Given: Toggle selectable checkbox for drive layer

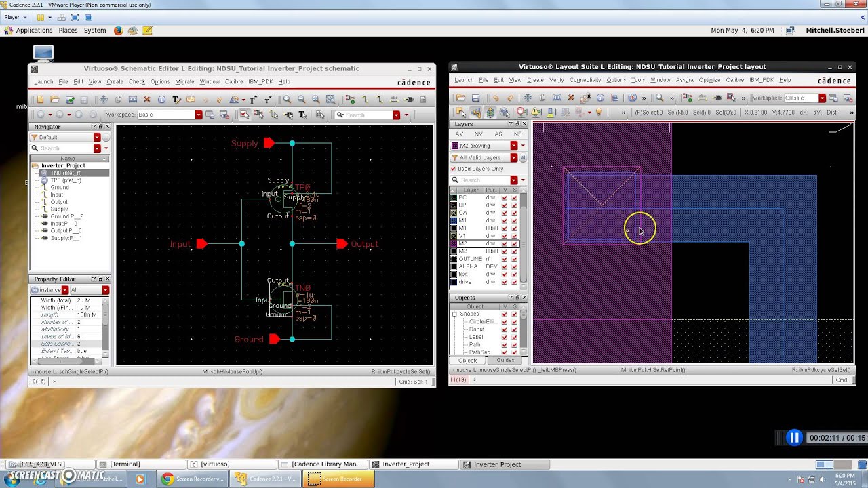Looking at the screenshot, I should pos(514,282).
